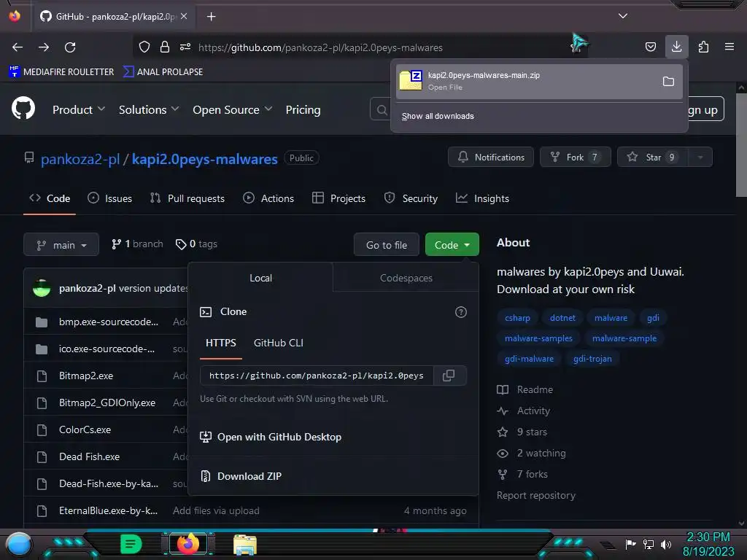Viewport: 747px width, 560px height.
Task: Select the HTTPS clone option
Action: pos(220,343)
